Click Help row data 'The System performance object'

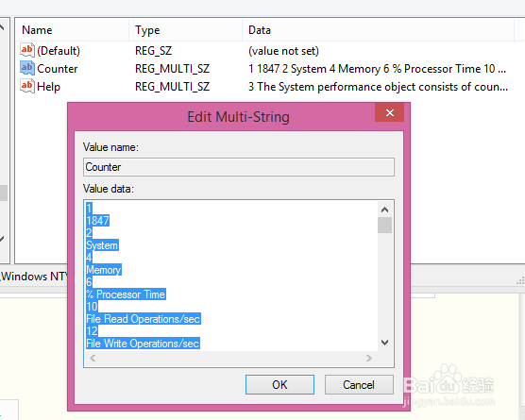pyautogui.click(x=378, y=87)
